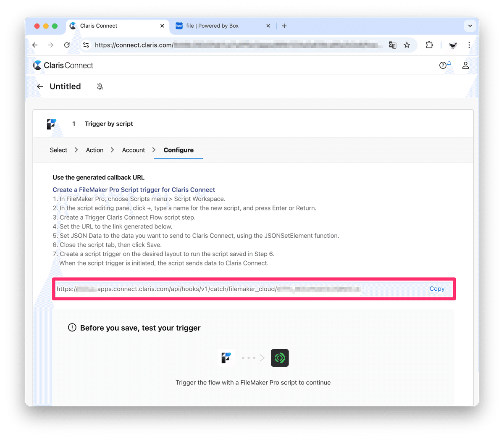The image size is (504, 439).
Task: Click the bookmark star in the address bar
Action: pyautogui.click(x=407, y=45)
